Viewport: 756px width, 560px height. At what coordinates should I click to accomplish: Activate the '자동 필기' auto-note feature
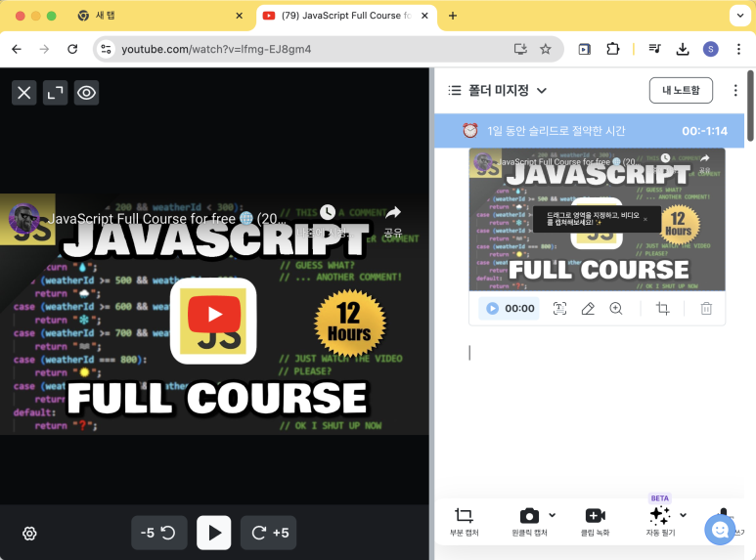(660, 522)
